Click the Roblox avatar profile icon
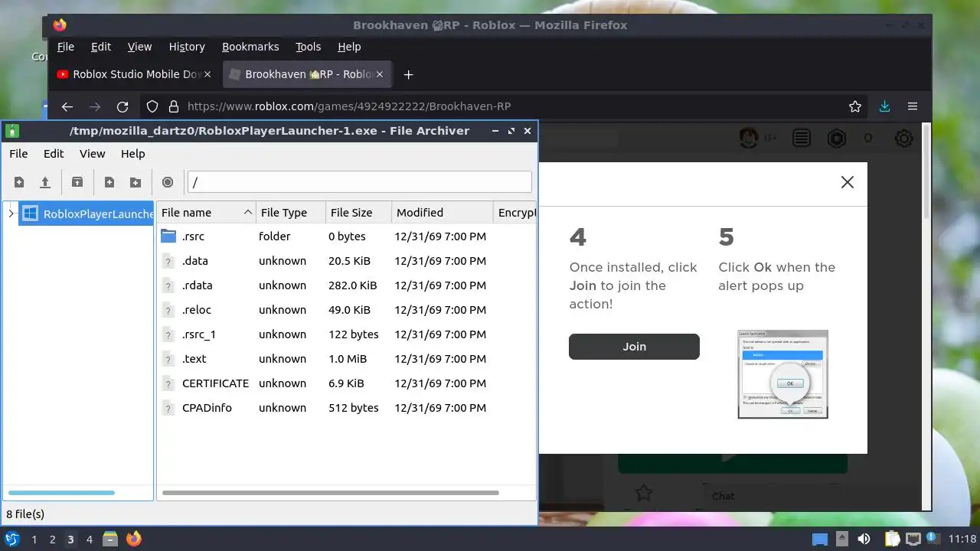 749,139
